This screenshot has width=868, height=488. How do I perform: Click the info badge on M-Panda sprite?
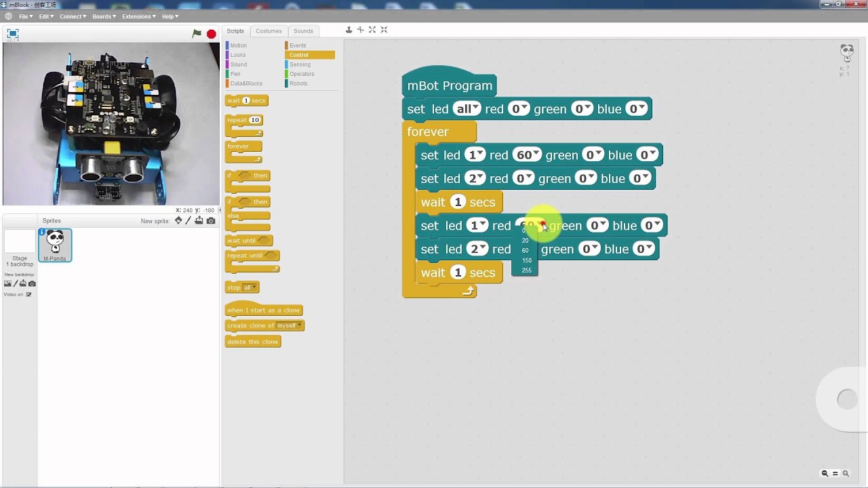43,232
